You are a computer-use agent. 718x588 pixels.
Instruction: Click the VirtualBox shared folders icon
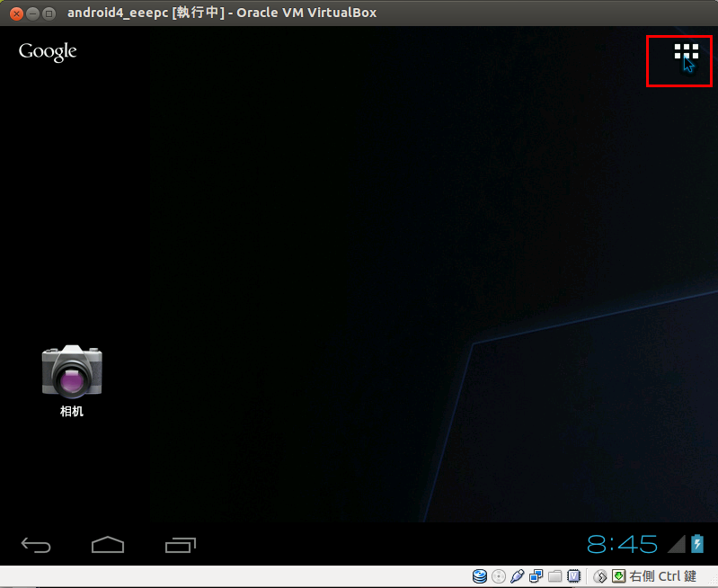point(554,576)
